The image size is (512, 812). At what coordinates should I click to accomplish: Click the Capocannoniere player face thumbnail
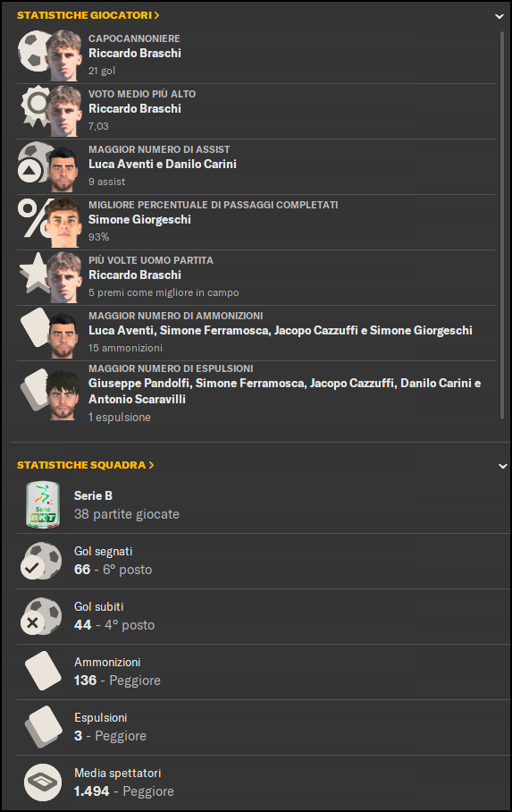(x=63, y=55)
